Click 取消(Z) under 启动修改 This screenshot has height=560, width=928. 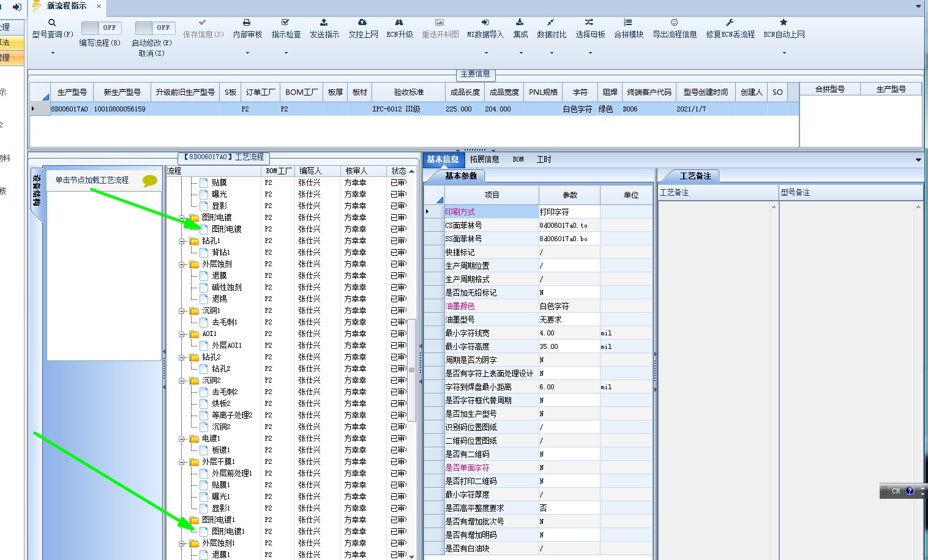coord(152,53)
